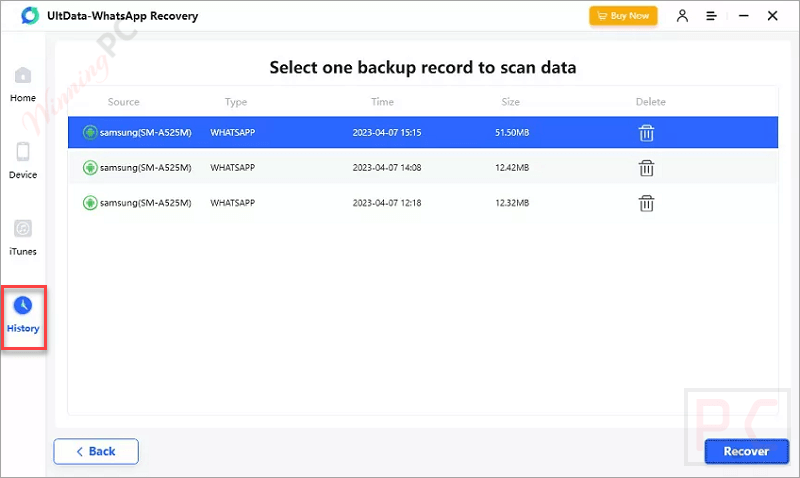
Task: Open the hamburger menu in title bar
Action: tap(711, 16)
